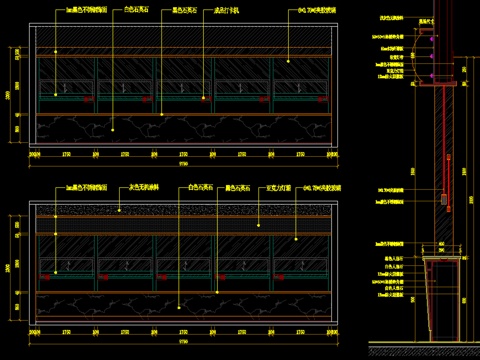Select the 白色石英石 label in top elevation
480x360 pixels.
tap(136, 9)
